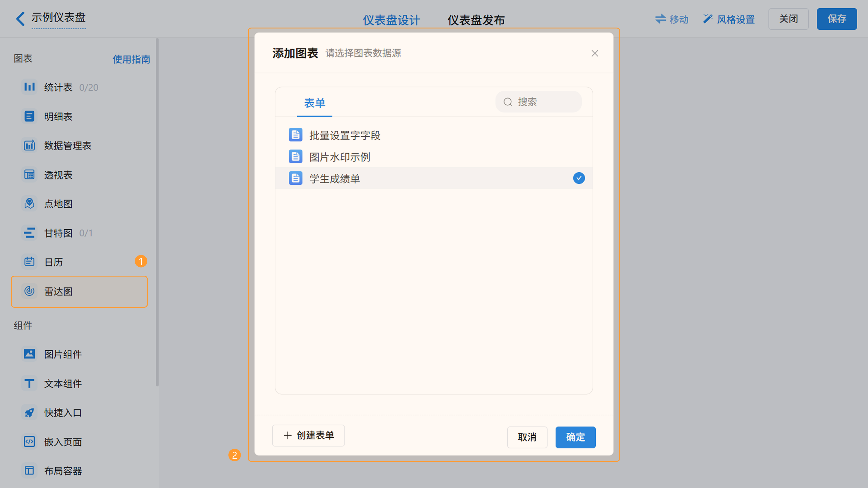Open the 使用指南 link
Image resolution: width=868 pixels, height=488 pixels.
tap(131, 59)
